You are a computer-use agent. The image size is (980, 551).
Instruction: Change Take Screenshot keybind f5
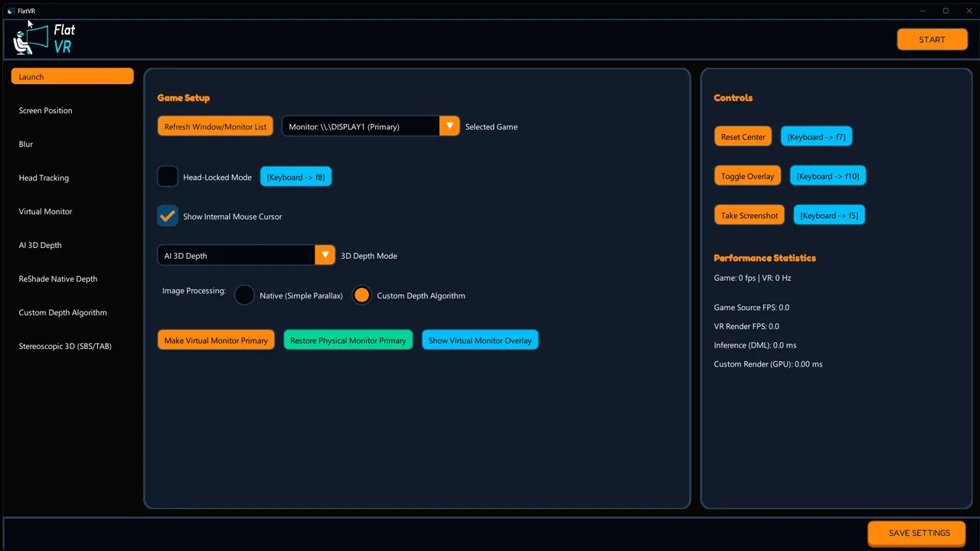point(829,215)
